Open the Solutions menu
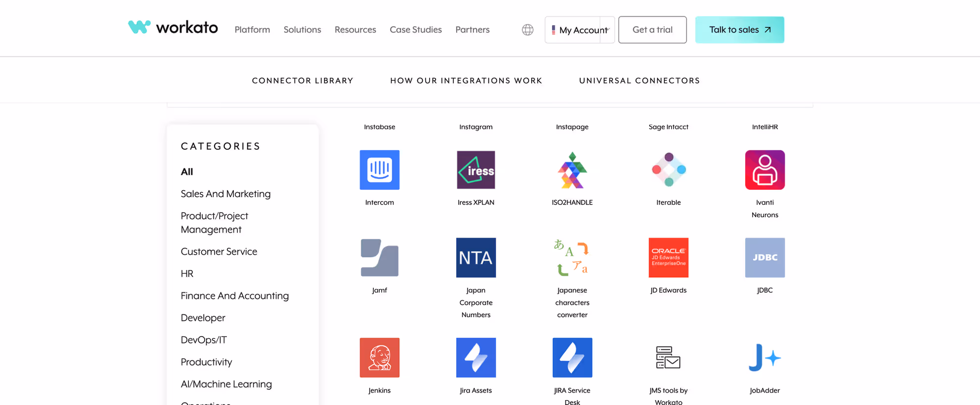This screenshot has height=405, width=980. 302,30
